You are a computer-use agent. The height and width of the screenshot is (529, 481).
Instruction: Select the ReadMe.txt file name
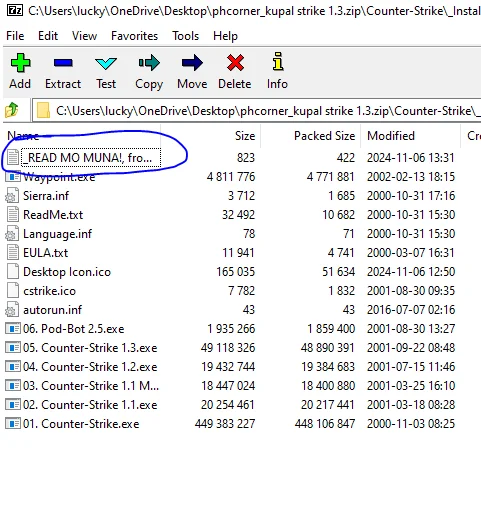(x=53, y=215)
